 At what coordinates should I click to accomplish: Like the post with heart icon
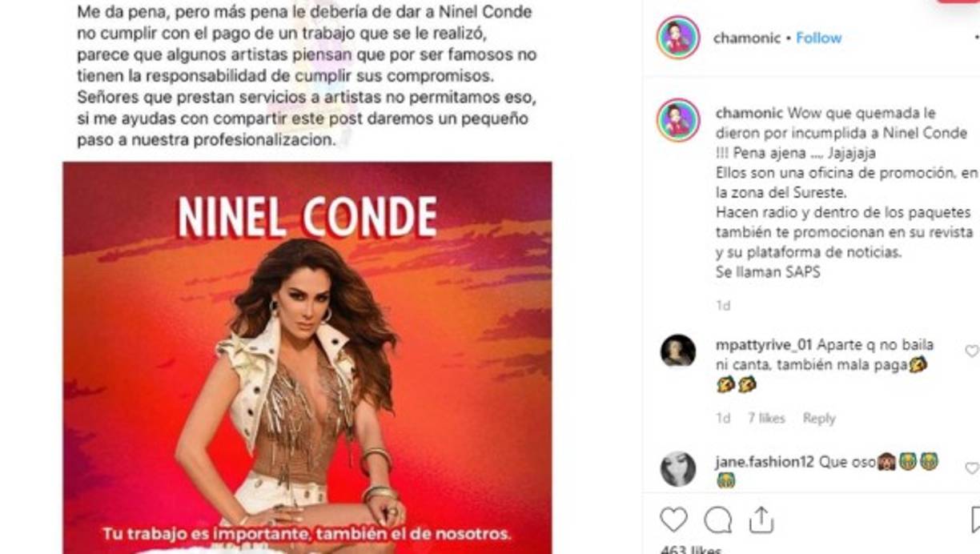[x=673, y=520]
